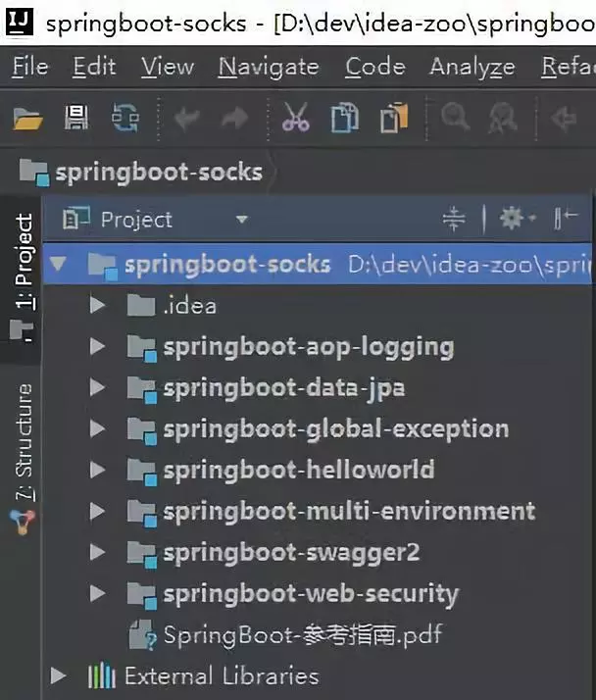This screenshot has height=700, width=596.
Task: Collapse the springboot-socks root node
Action: (58, 263)
